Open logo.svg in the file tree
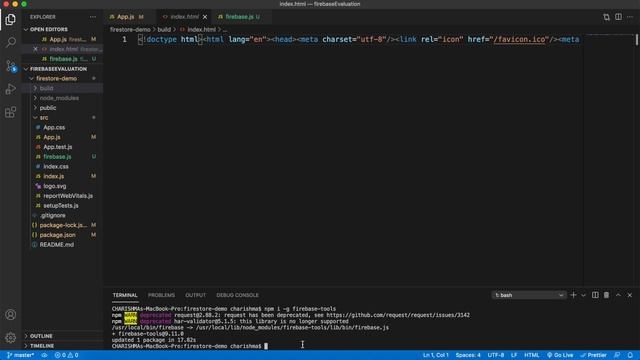The height and width of the screenshot is (360, 640). click(x=55, y=186)
